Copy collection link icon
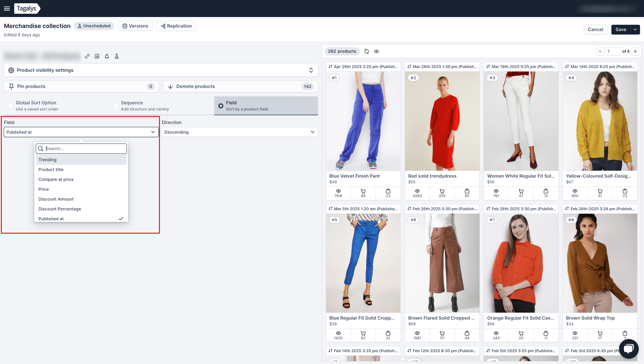 coord(87,56)
